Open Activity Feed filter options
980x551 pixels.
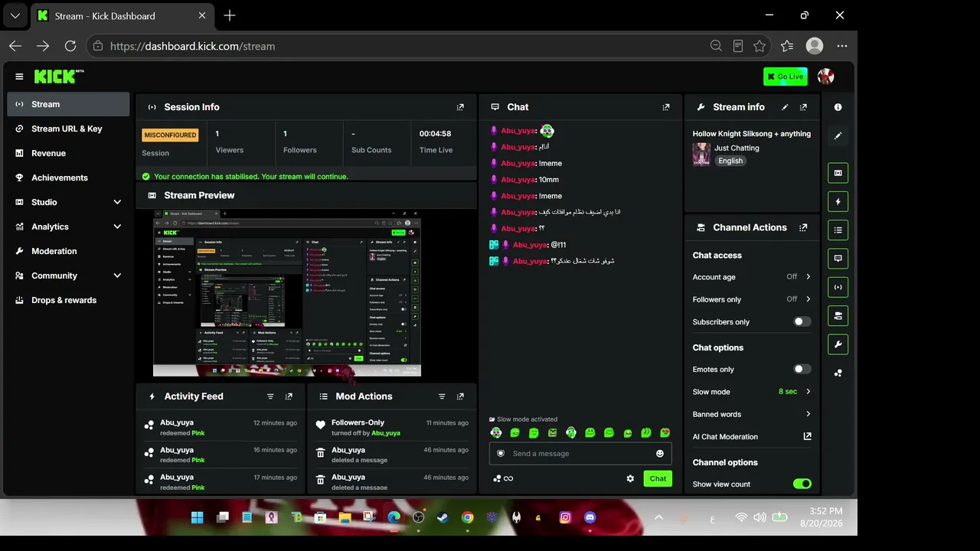click(270, 396)
